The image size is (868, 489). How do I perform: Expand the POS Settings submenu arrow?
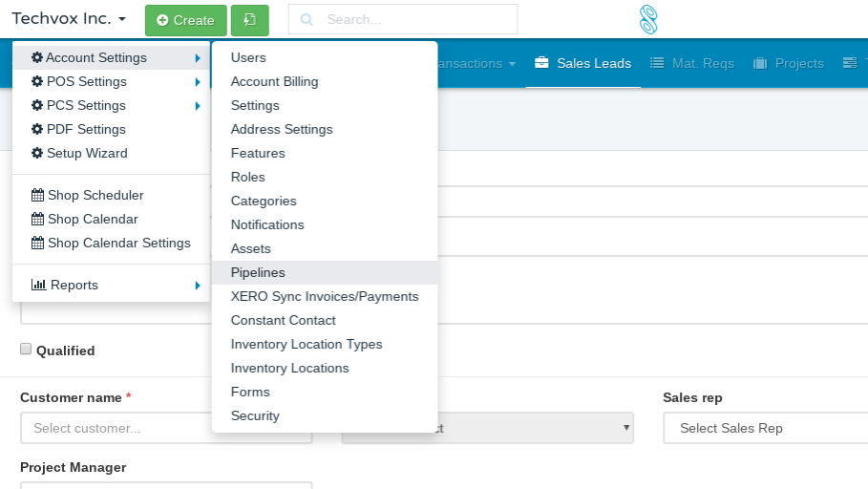pos(198,82)
